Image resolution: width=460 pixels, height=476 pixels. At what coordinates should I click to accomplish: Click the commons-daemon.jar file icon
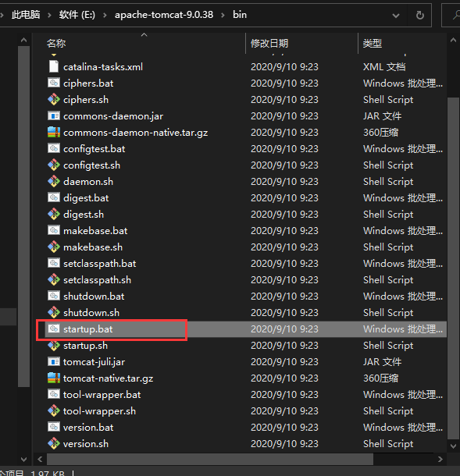coord(54,115)
